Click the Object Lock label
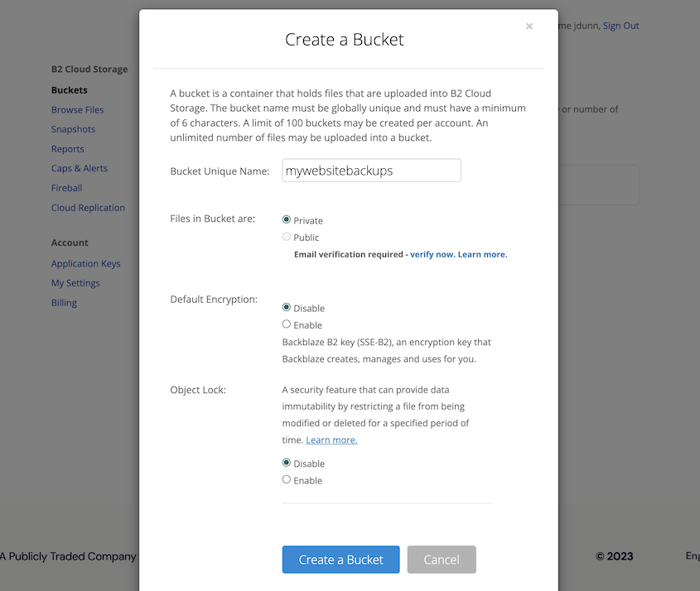Screen dimensions: 700x591 [198, 390]
